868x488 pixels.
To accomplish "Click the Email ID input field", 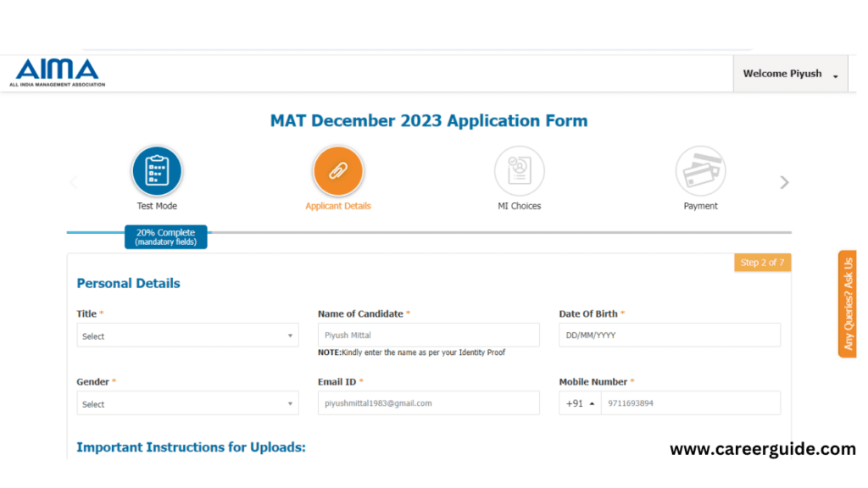I will click(428, 403).
